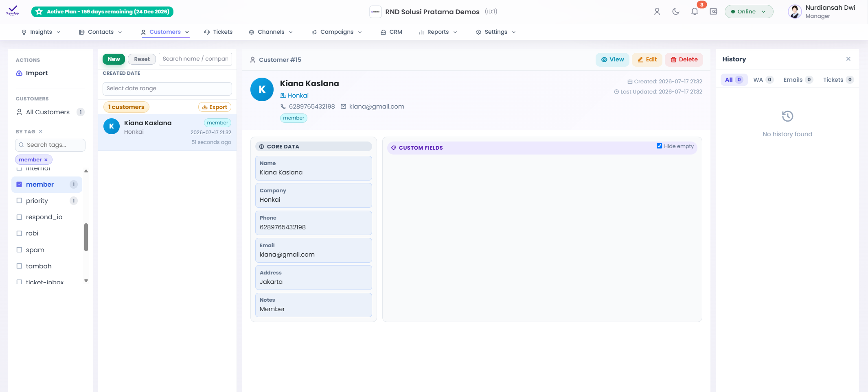Viewport: 868px width, 392px height.
Task: Expand the Insights menu
Action: [41, 32]
